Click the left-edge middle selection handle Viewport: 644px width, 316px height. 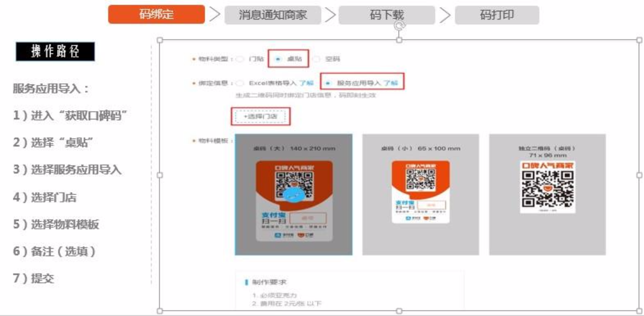click(x=160, y=175)
